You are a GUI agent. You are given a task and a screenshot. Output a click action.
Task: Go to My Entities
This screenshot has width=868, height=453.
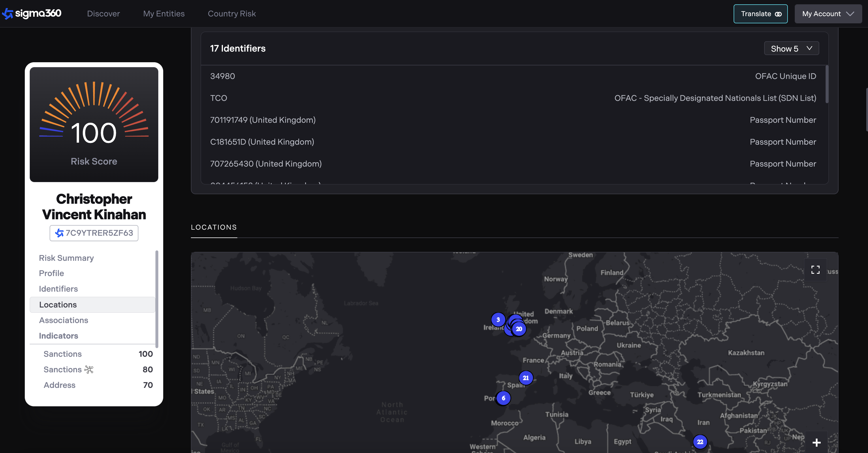tap(164, 14)
